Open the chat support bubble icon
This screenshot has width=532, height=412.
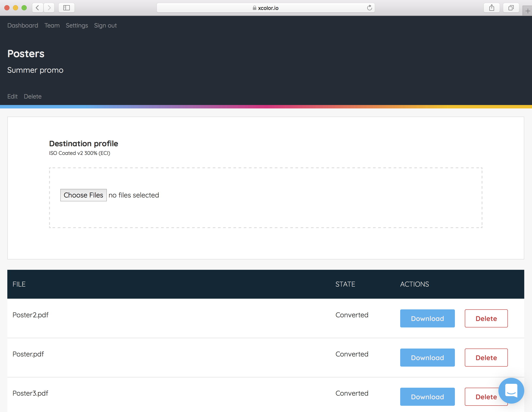tap(511, 390)
